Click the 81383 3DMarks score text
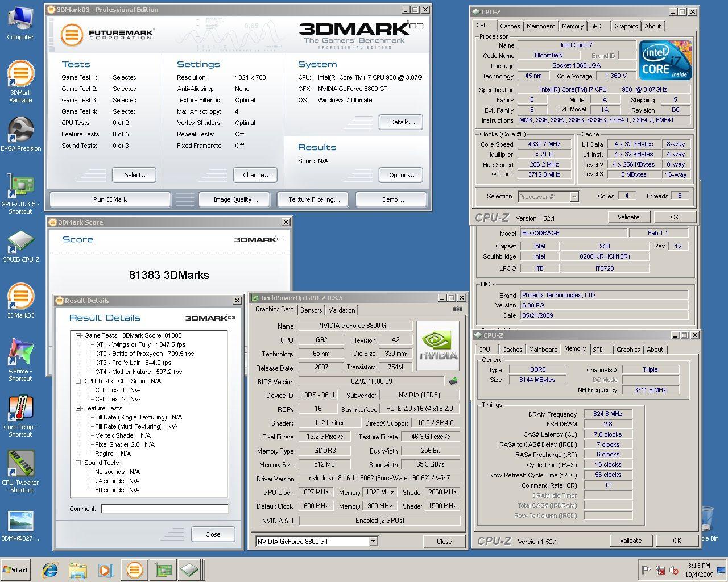This screenshot has width=728, height=582. [x=169, y=275]
